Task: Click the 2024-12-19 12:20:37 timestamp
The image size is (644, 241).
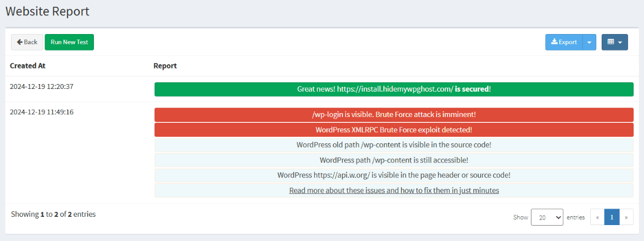Action: click(42, 86)
